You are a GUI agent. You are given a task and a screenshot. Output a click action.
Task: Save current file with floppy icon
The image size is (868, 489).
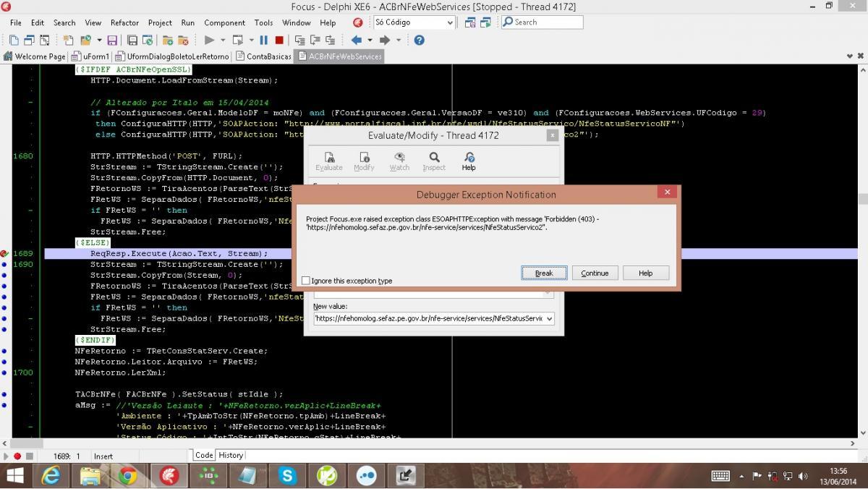[112, 41]
